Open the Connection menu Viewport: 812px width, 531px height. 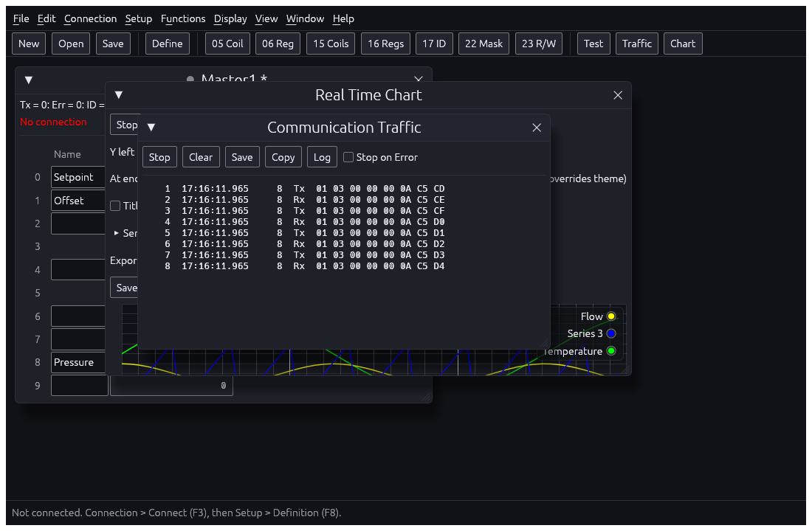tap(90, 18)
